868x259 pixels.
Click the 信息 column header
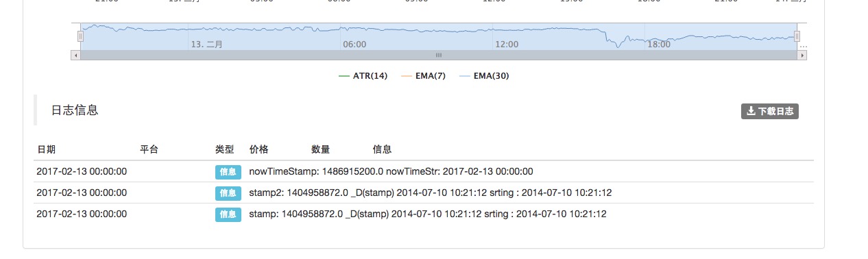(x=382, y=149)
